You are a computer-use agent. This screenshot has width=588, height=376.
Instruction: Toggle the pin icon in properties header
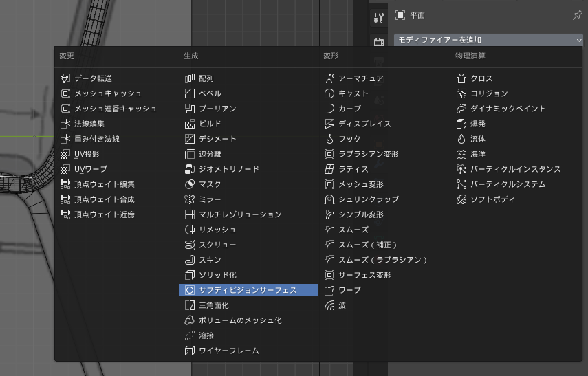[x=578, y=15]
